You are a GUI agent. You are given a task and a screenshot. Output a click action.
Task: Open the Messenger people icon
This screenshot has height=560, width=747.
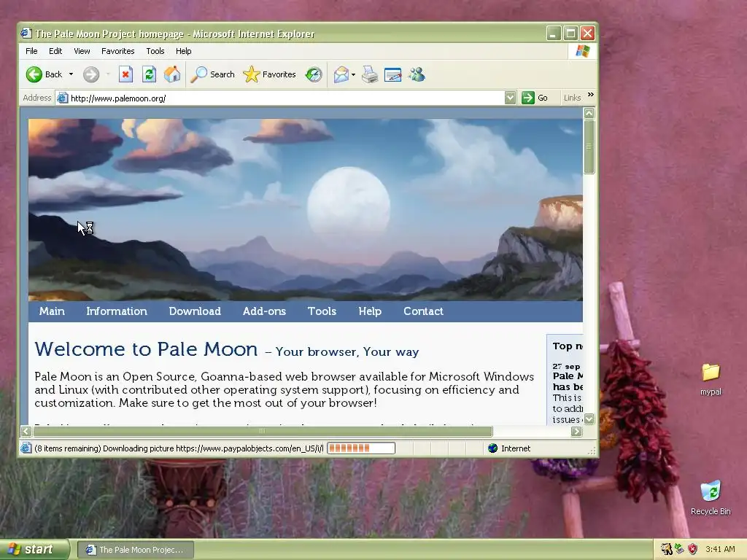pos(417,74)
